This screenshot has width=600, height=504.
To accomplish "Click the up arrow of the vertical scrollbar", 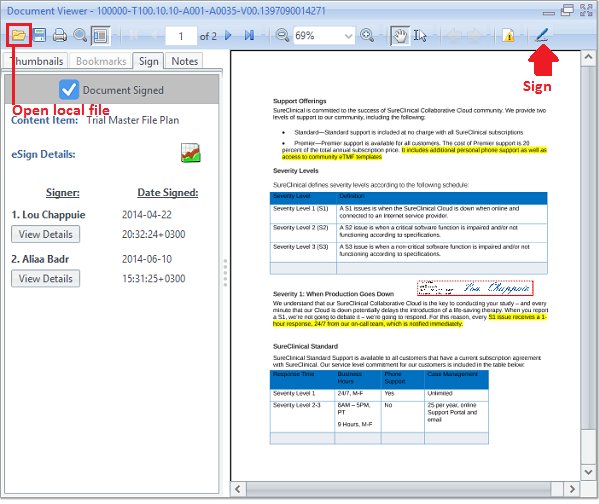I will click(x=588, y=57).
